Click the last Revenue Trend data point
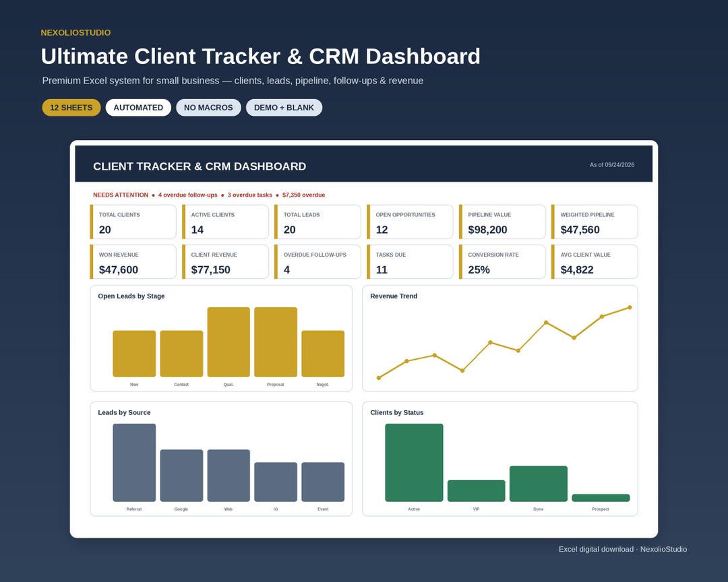The image size is (728, 582). (x=630, y=307)
